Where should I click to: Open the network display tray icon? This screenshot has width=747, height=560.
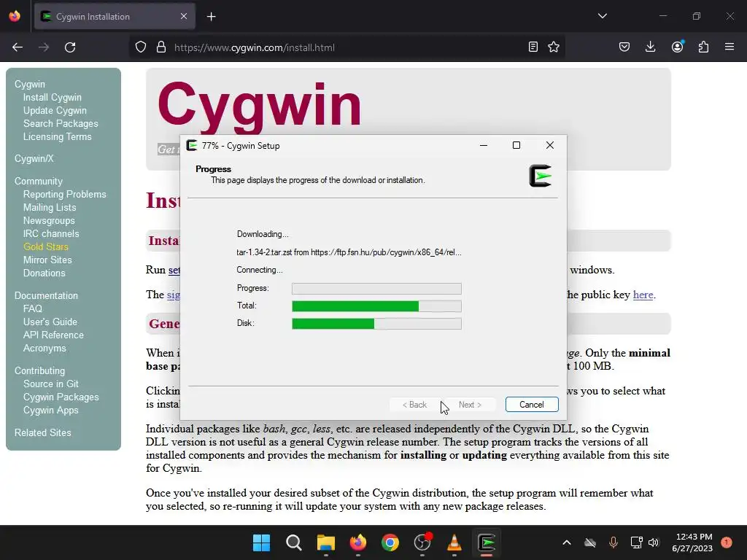636,542
